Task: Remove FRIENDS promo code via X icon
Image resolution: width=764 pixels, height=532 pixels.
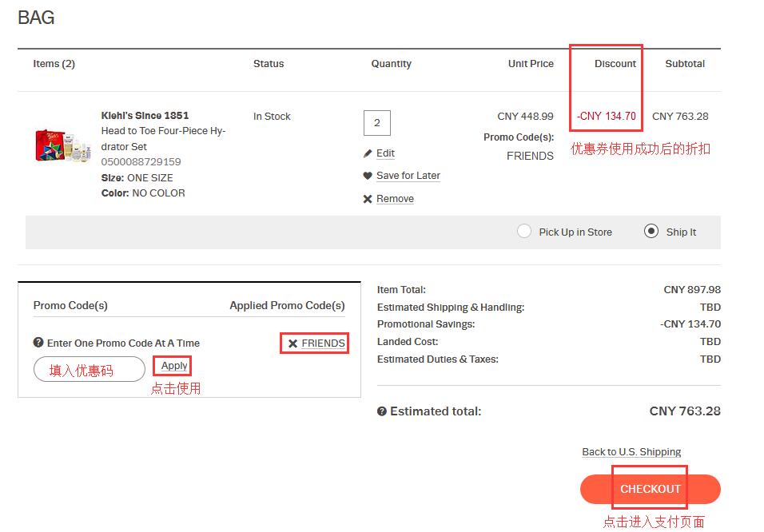Action: (x=292, y=343)
